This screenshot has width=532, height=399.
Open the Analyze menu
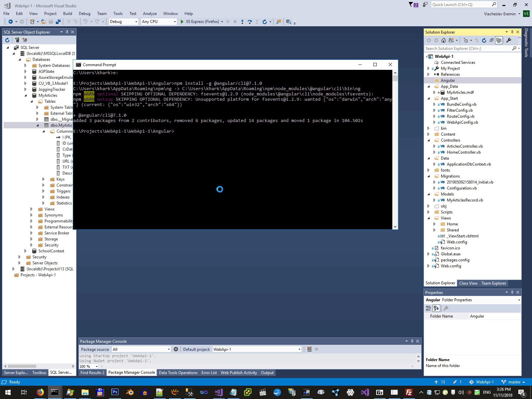(x=150, y=14)
